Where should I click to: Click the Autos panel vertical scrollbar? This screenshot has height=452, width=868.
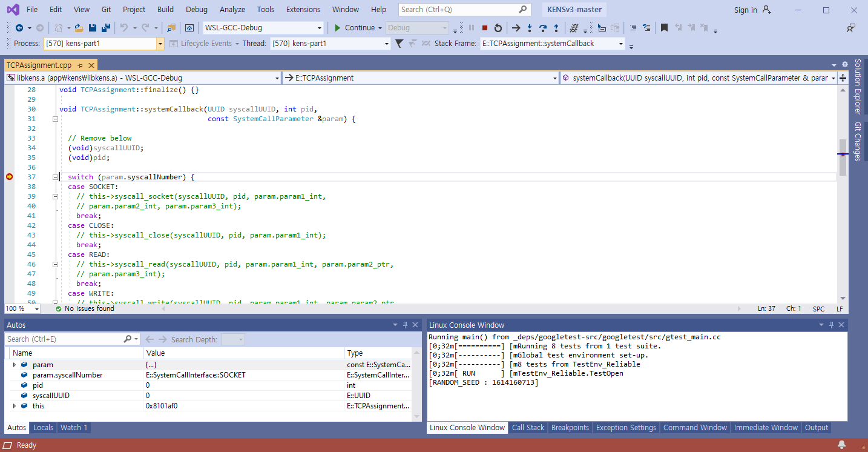tap(416, 384)
